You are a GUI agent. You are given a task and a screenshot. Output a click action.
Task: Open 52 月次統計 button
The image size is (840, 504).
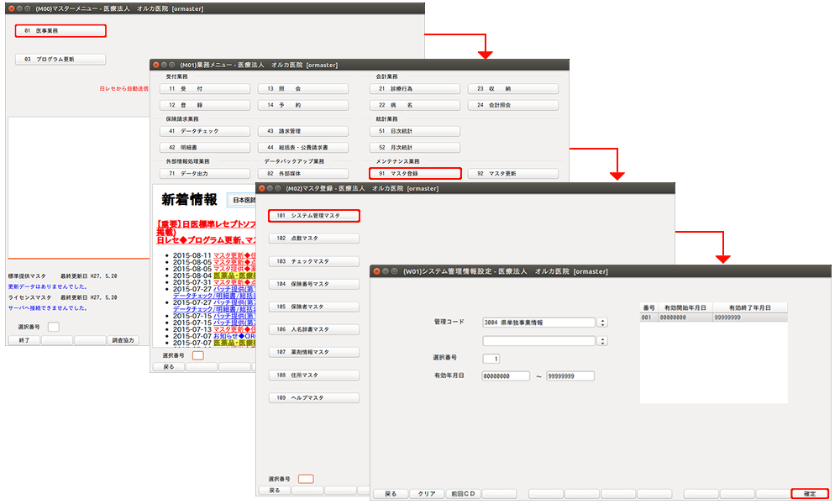pyautogui.click(x=415, y=147)
